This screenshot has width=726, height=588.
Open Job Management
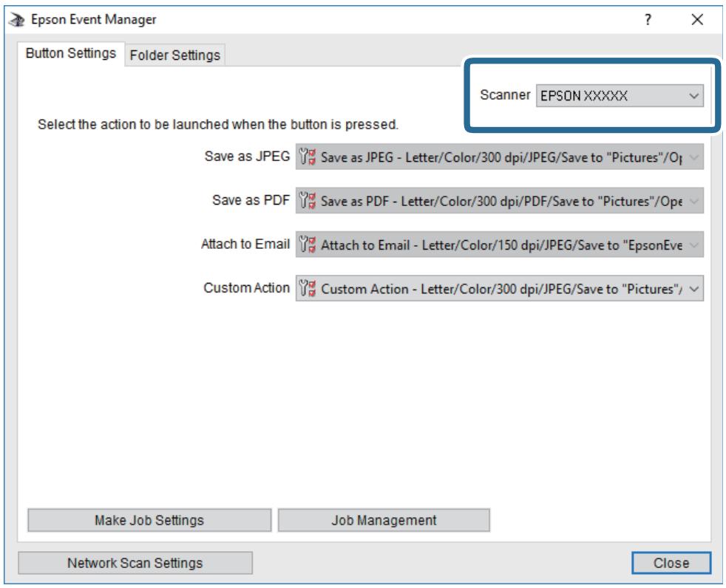coord(384,520)
